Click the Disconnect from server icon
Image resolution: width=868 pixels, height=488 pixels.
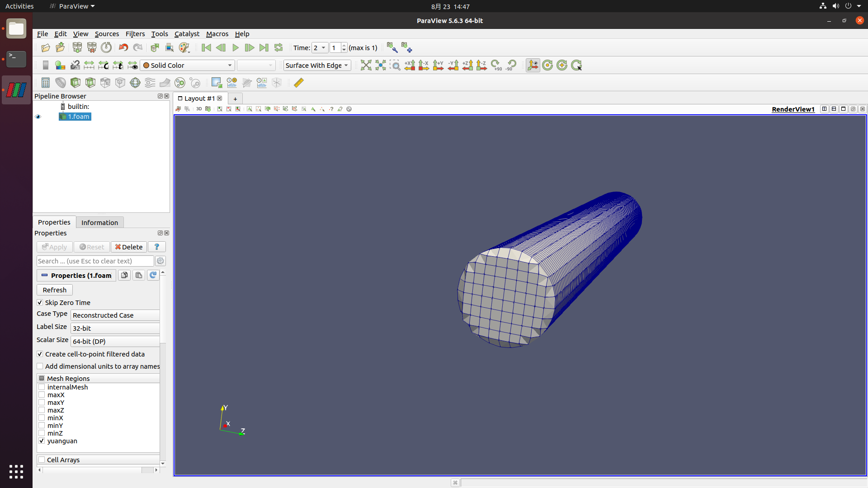click(92, 48)
